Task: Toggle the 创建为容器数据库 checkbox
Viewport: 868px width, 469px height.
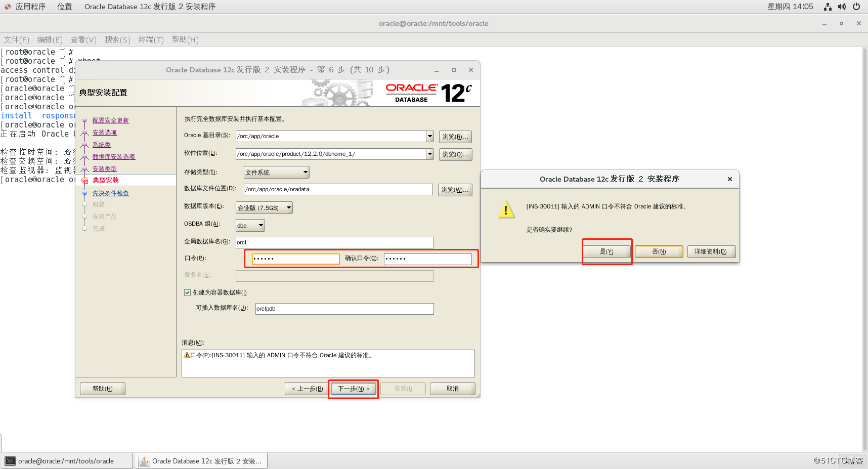Action: tap(188, 292)
